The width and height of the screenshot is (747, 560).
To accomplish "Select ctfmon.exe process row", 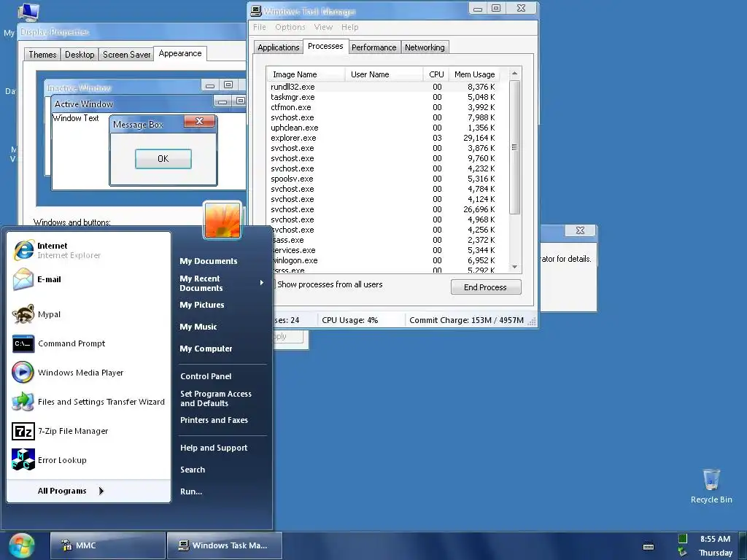I will [383, 107].
